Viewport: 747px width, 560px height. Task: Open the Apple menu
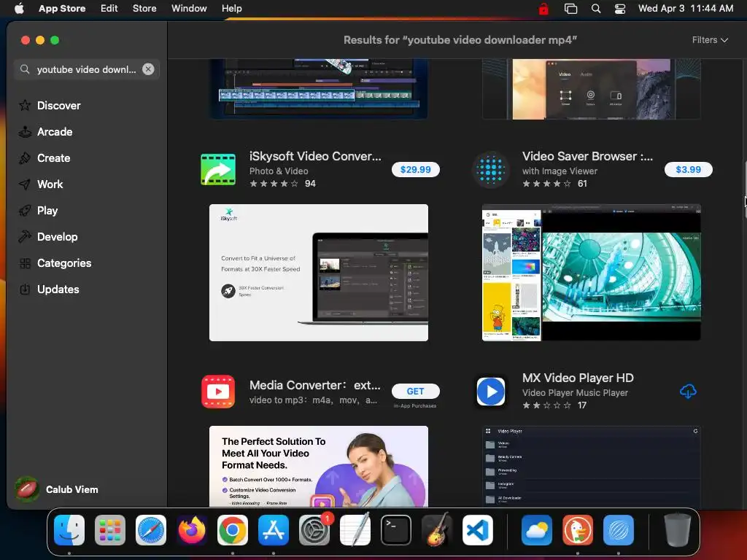click(19, 8)
